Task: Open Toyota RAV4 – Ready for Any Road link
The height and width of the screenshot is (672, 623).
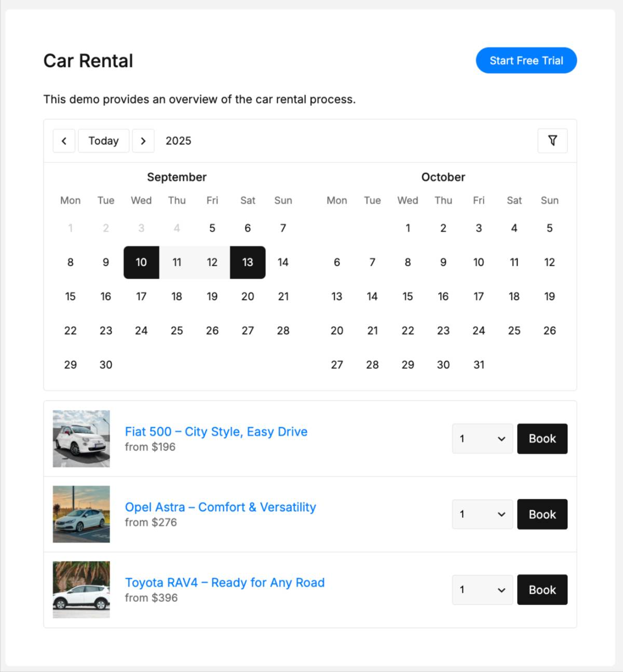Action: click(224, 583)
